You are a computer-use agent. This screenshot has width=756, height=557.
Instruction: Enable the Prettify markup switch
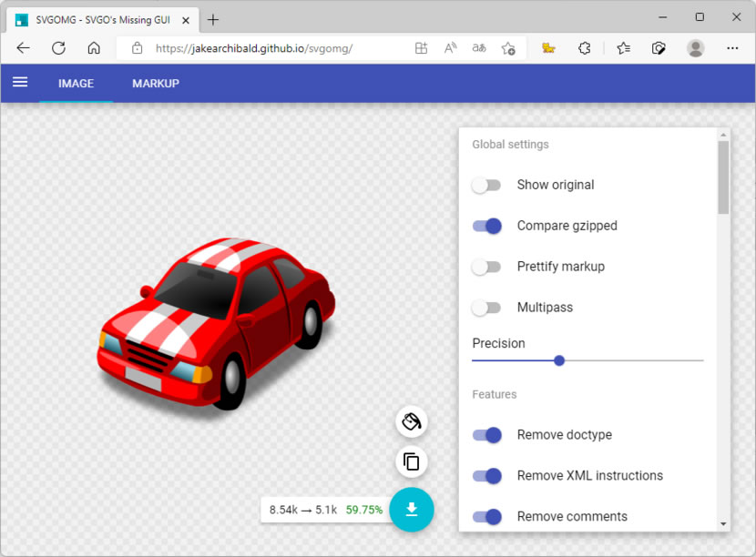486,267
